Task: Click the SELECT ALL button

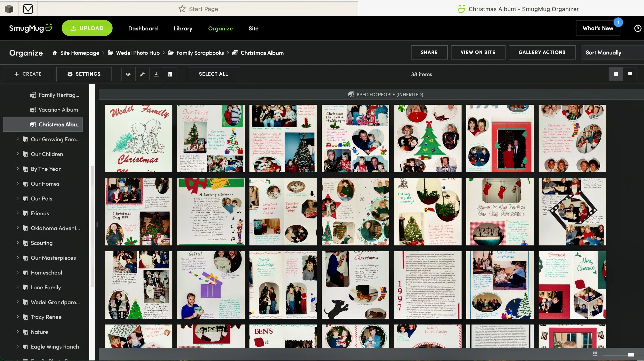Action: pyautogui.click(x=213, y=74)
